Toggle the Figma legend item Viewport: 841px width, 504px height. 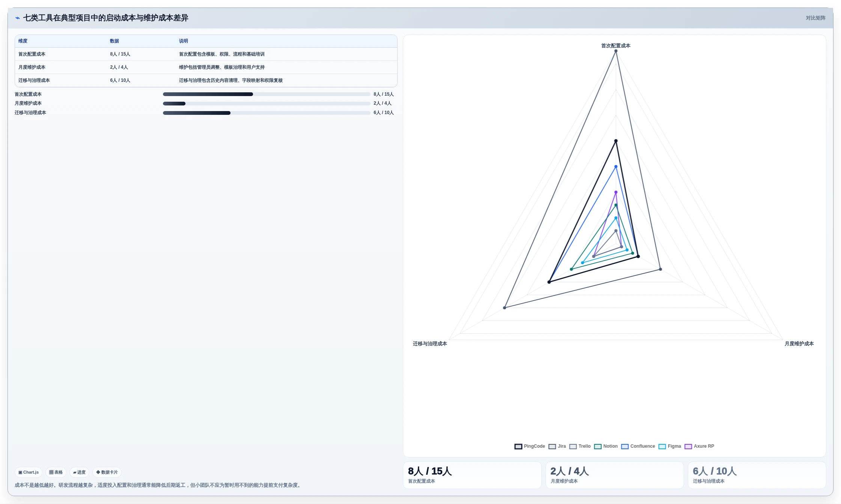pos(670,446)
